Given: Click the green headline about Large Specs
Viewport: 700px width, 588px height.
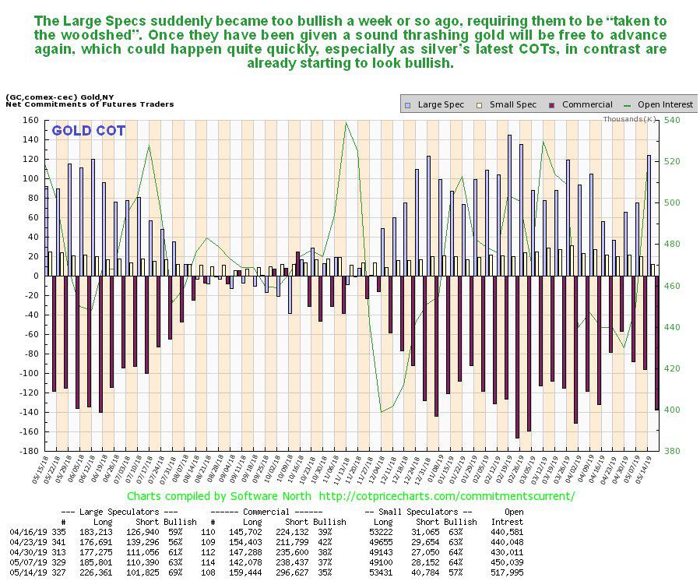Looking at the screenshot, I should (350, 42).
